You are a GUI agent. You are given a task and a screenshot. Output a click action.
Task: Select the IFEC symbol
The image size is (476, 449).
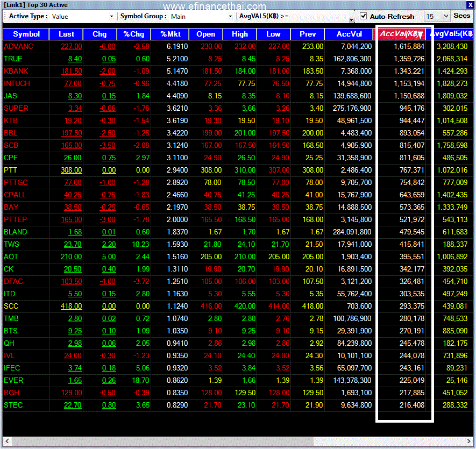(x=12, y=368)
